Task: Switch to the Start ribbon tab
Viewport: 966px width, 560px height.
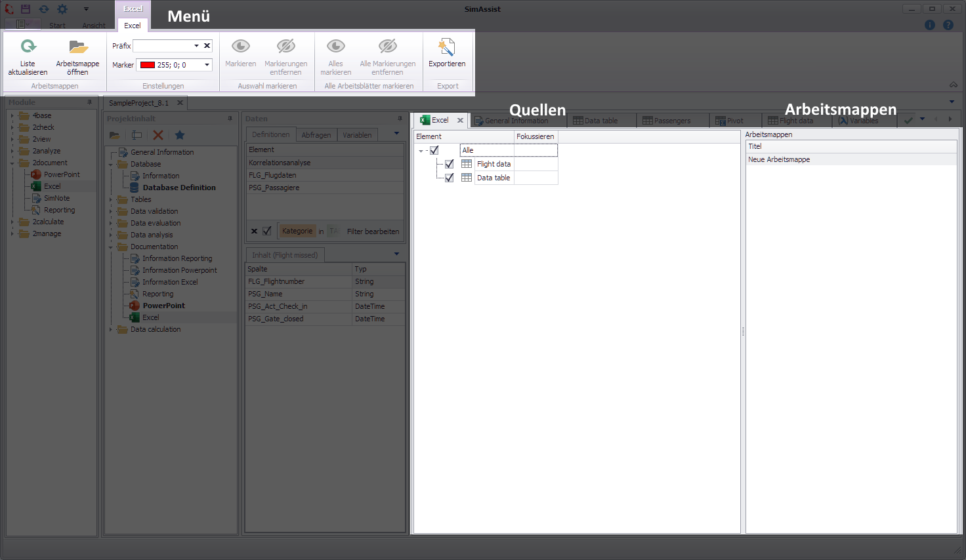Action: coord(57,26)
